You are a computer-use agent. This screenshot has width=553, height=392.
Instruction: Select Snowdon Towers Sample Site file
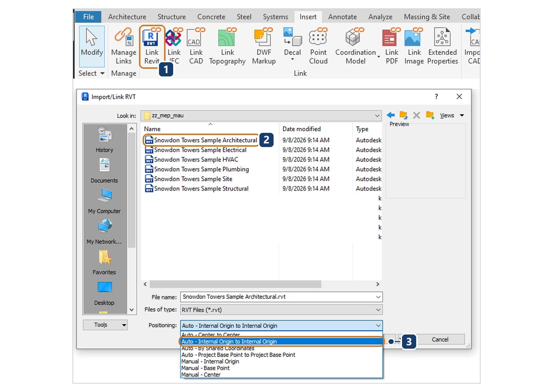click(x=189, y=179)
